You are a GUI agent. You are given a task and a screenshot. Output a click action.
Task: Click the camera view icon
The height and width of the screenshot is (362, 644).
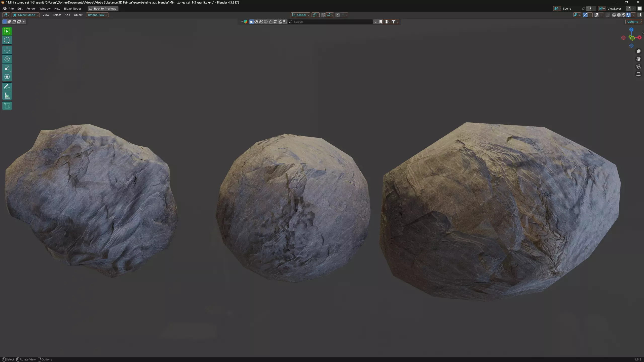point(638,67)
